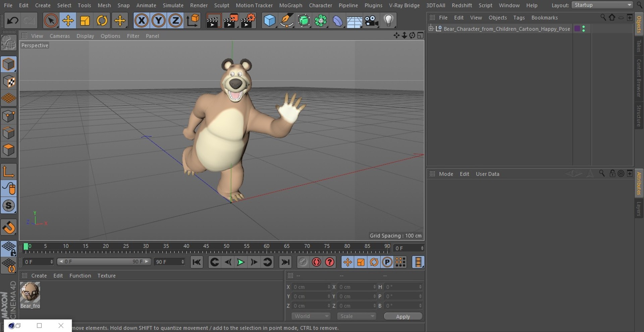644x332 pixels.
Task: Activate the Scale tool in top toolbar
Action: [85, 21]
